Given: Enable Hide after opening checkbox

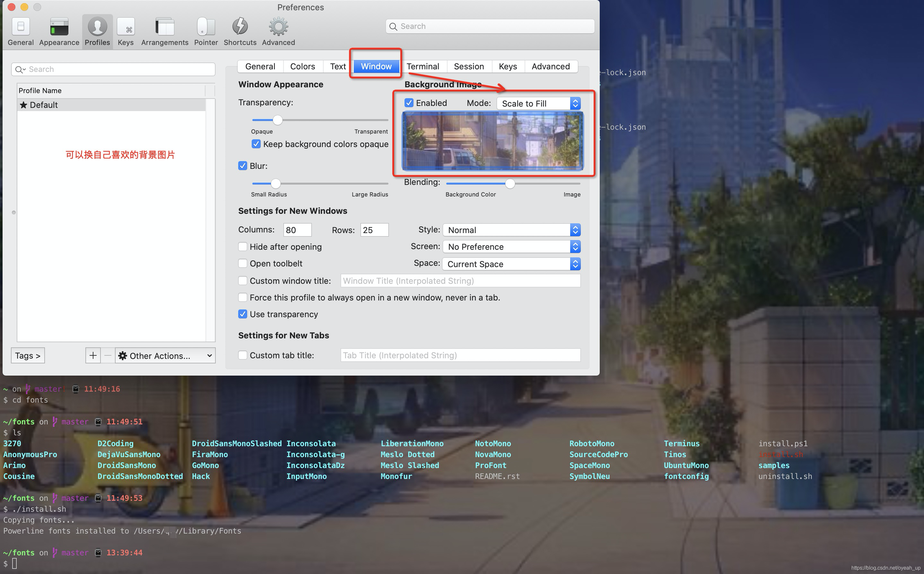Looking at the screenshot, I should [243, 247].
